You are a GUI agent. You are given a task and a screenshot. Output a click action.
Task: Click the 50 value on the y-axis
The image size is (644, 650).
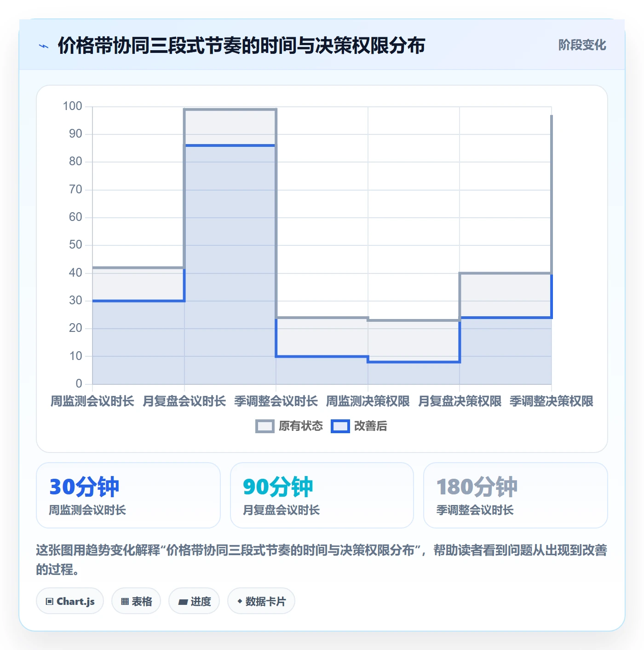[x=75, y=245]
